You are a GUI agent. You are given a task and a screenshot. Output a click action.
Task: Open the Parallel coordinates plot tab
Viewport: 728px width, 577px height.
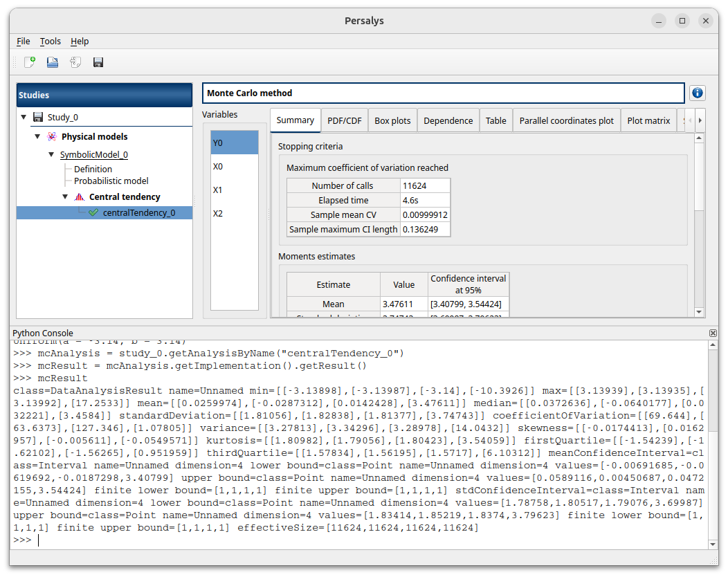click(566, 120)
